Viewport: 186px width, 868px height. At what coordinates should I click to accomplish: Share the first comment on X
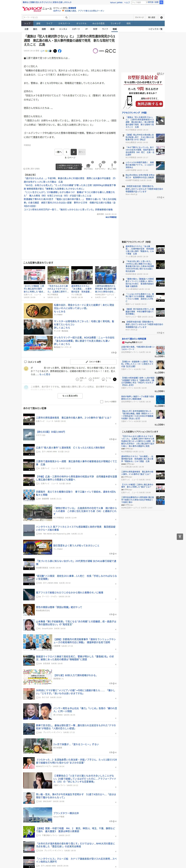point(115,379)
